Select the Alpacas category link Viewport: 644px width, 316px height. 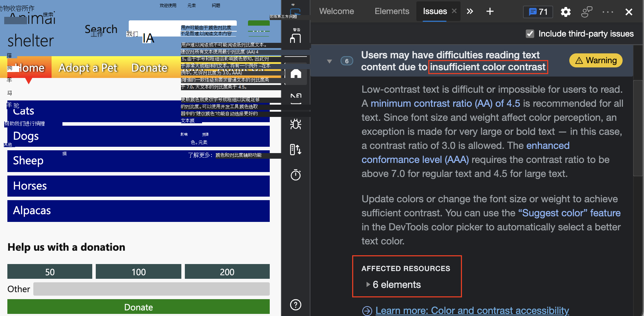139,211
